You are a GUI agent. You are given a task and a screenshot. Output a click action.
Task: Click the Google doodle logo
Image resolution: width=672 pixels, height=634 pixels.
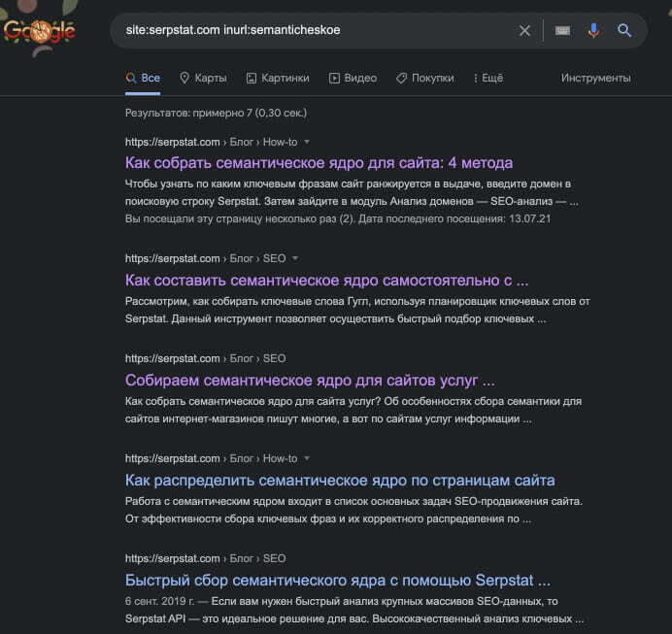click(39, 31)
